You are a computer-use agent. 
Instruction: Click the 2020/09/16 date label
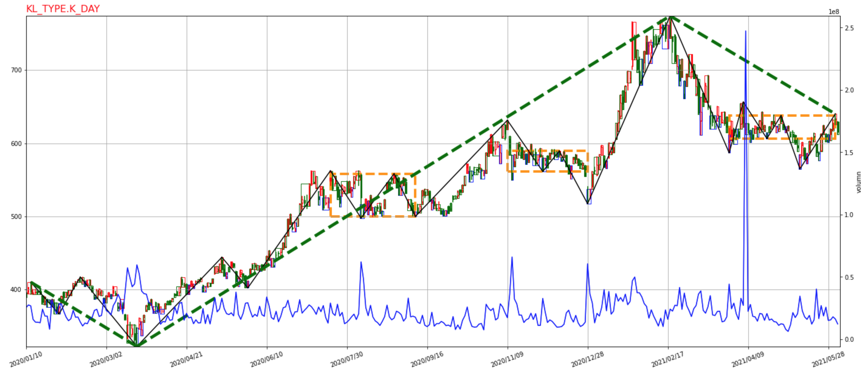click(427, 359)
